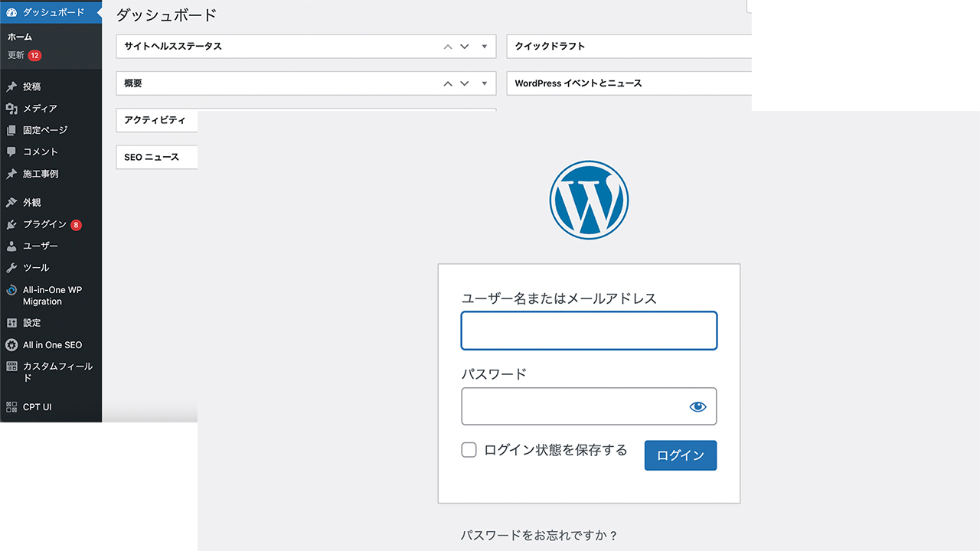Click the Pages icon beside 固定ページ
Image resolution: width=980 pixels, height=551 pixels.
click(x=11, y=130)
